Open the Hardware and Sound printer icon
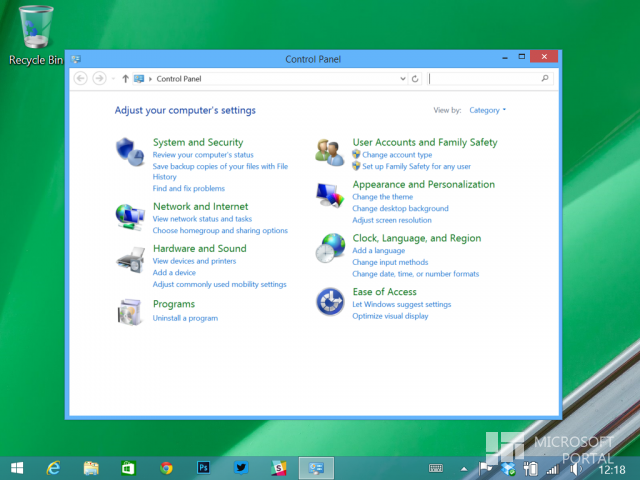The image size is (640, 480). point(131,260)
